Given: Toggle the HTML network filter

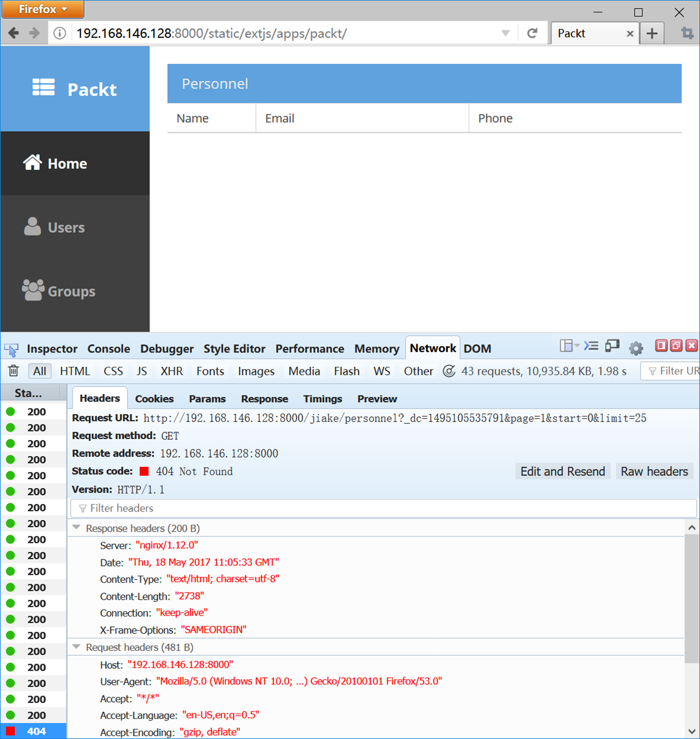Looking at the screenshot, I should (x=75, y=371).
